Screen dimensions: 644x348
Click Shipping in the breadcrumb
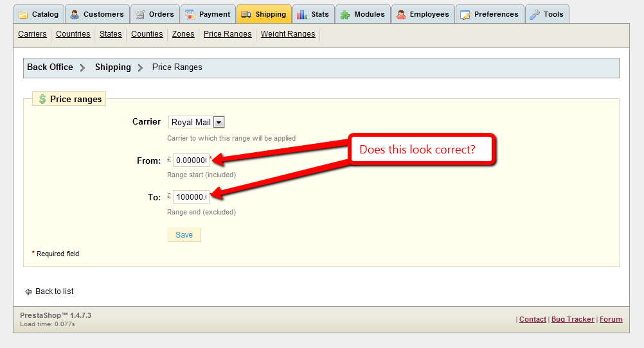click(x=113, y=67)
